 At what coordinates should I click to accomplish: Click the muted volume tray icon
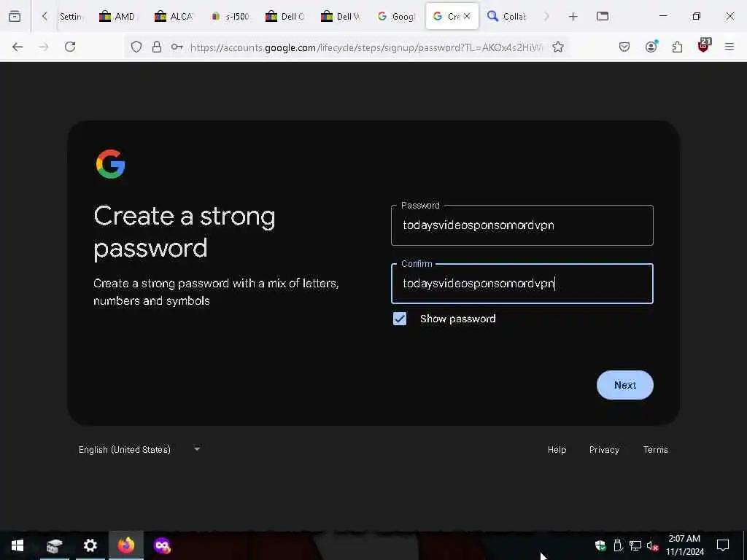point(653,546)
